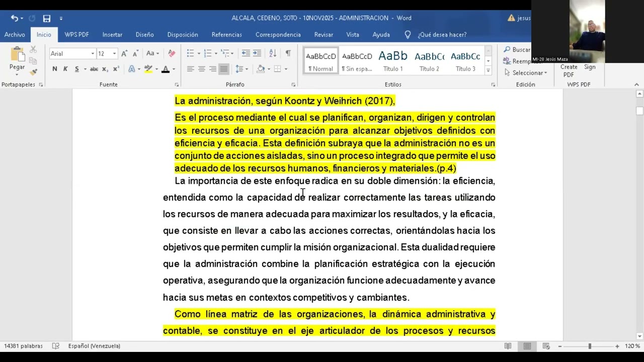Viewport: 644px width, 362px height.
Task: Click the Buscar find button
Action: pos(517,50)
